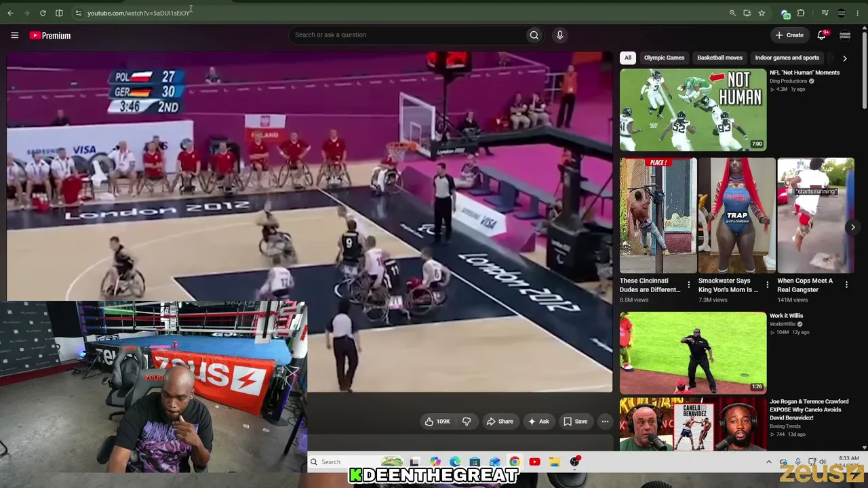Reveal more filter chips with right chevron
868x488 pixels.
point(844,58)
